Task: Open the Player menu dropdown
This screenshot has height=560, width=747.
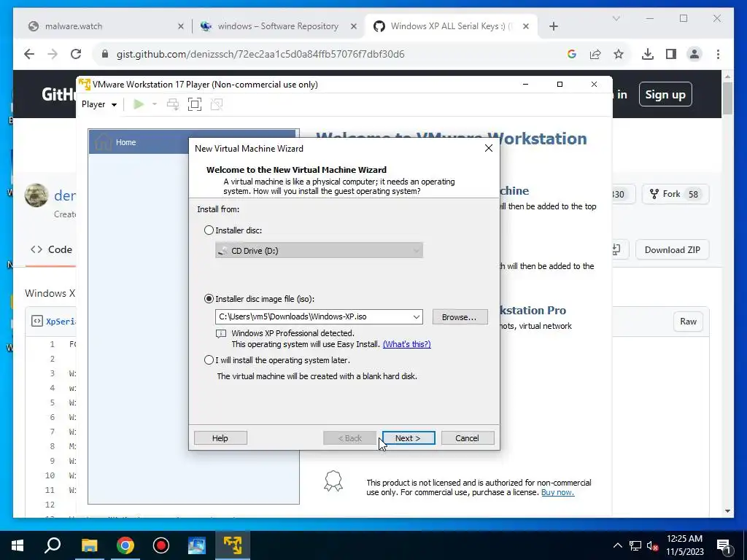Action: (99, 104)
